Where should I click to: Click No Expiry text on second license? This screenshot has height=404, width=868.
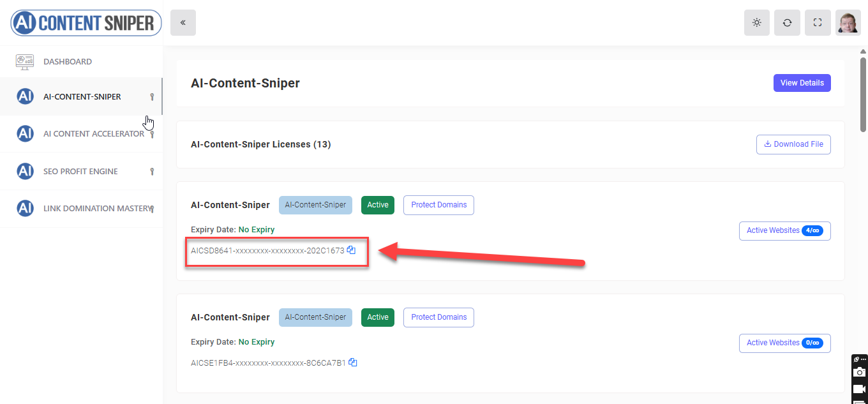[x=257, y=342]
